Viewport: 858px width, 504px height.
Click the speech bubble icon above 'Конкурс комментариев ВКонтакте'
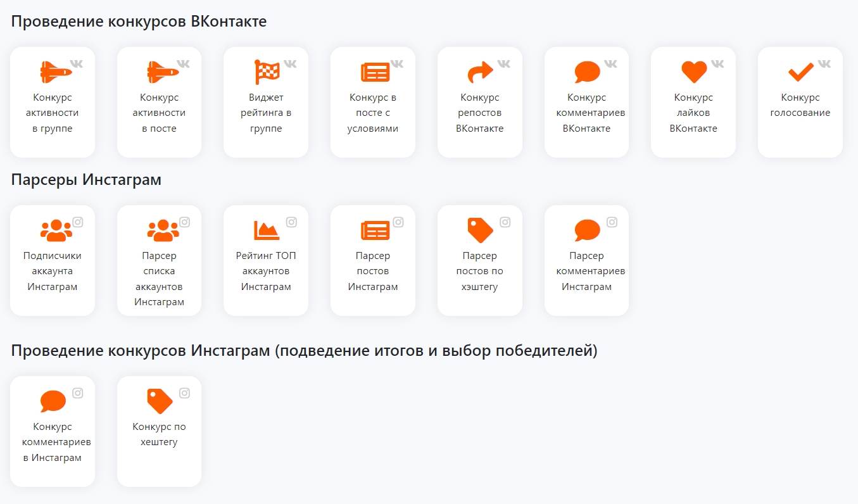(587, 72)
